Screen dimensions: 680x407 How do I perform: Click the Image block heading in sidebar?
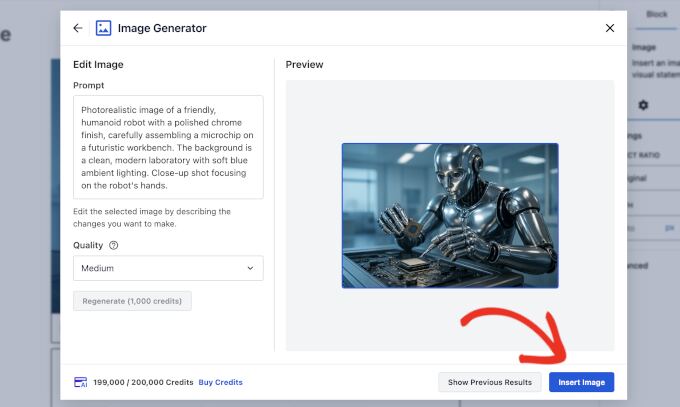643,46
